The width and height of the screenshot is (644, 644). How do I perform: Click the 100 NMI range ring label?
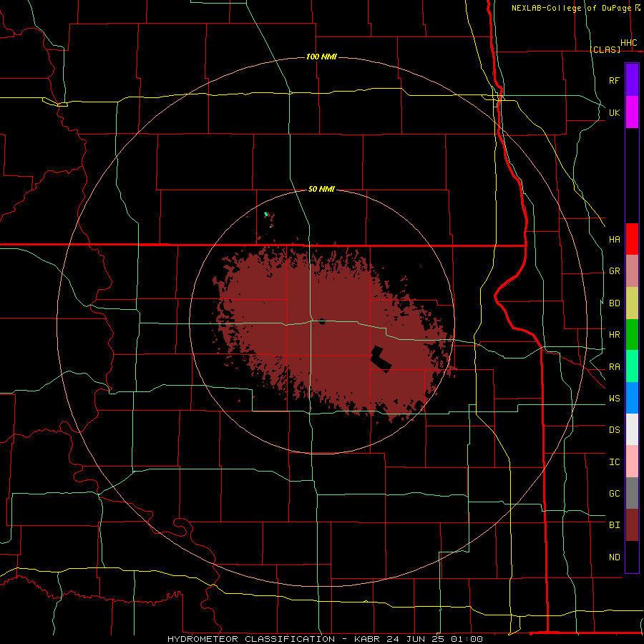321,57
